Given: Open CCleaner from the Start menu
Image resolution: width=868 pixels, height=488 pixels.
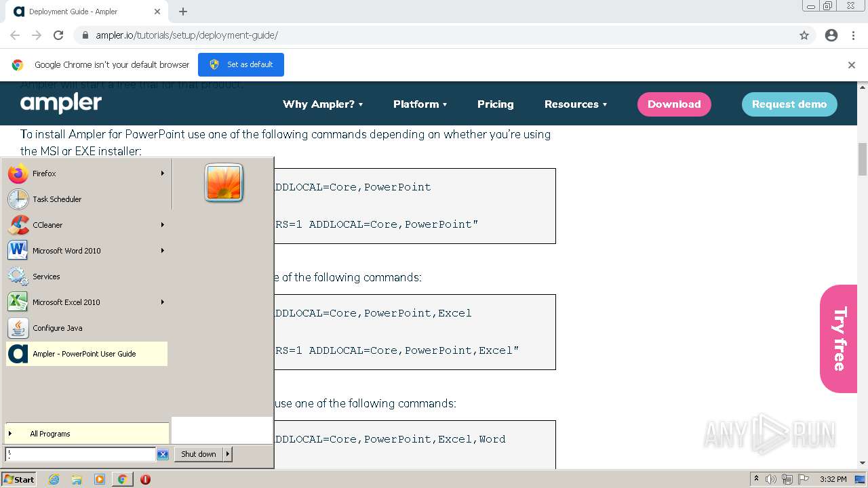Looking at the screenshot, I should tap(86, 225).
